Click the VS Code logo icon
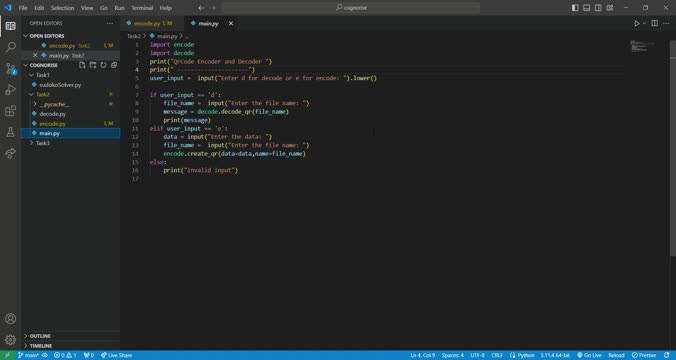 (8, 8)
